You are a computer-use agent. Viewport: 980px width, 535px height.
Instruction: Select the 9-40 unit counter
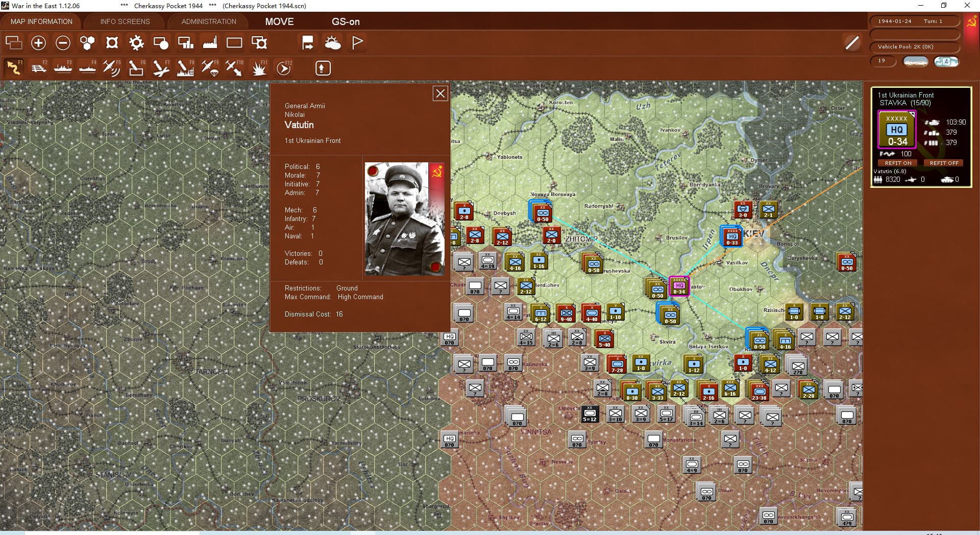(x=566, y=313)
